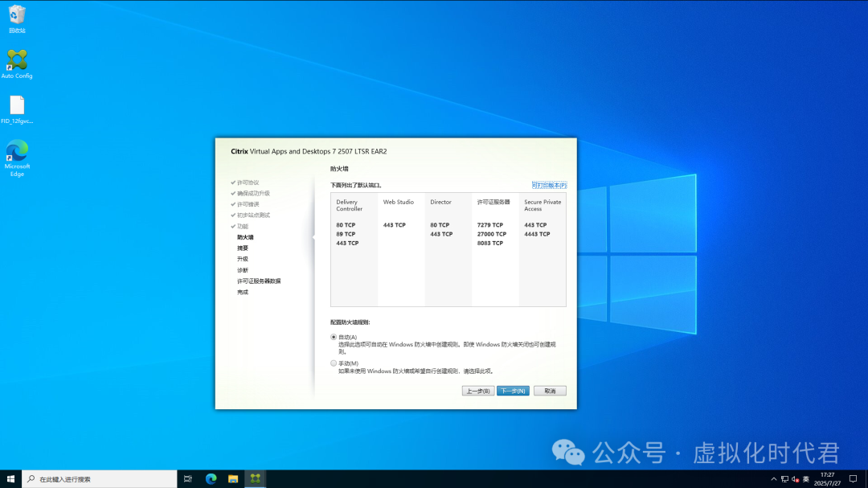
Task: Select the 完成 step in the sidebar
Action: [243, 292]
